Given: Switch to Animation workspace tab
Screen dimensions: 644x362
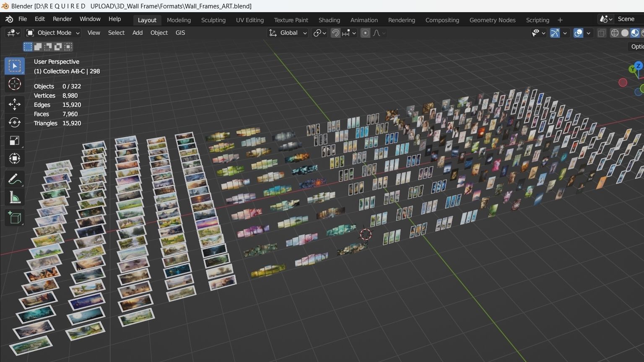Looking at the screenshot, I should pyautogui.click(x=364, y=20).
